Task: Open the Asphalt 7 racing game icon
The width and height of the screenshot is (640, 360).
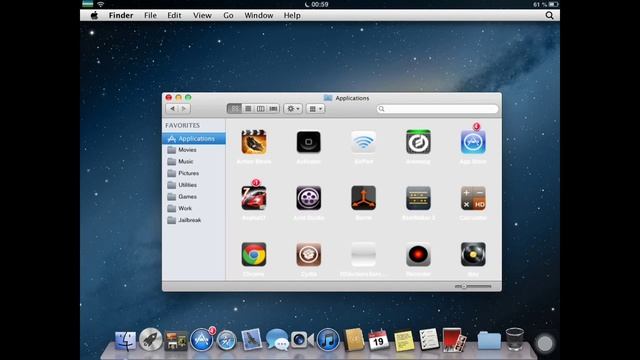Action: pos(254,198)
